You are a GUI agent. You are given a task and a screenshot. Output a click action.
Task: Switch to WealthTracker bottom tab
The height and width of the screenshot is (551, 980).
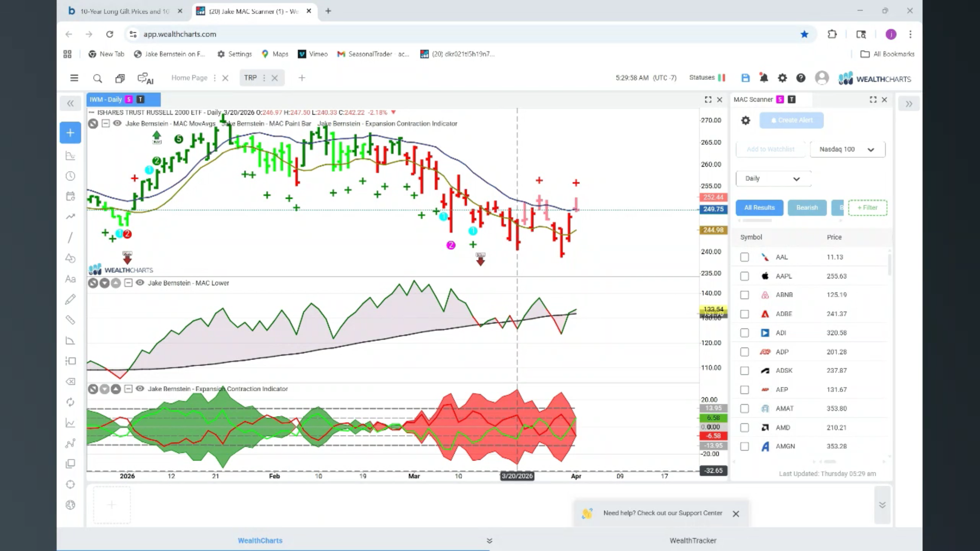pos(693,540)
